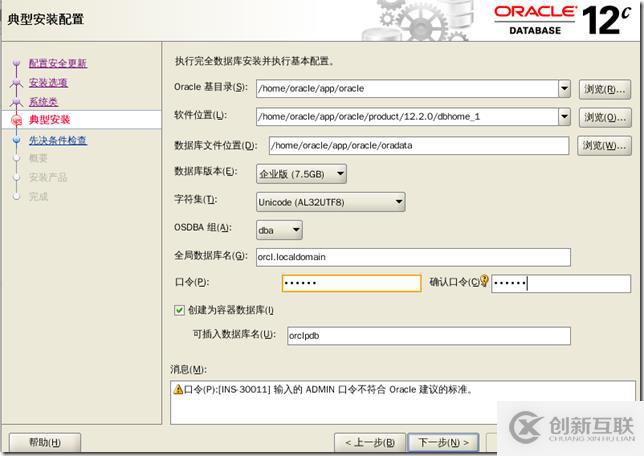Open the 字符集 Unicode (AL32UTF8) dropdown
Screen dimensions: 644x456
coord(331,202)
